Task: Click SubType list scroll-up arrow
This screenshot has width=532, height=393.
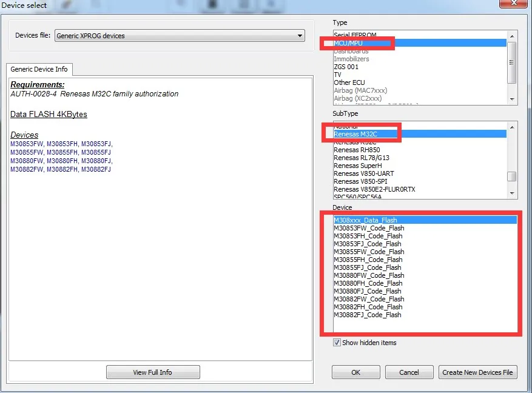Action: [512, 127]
